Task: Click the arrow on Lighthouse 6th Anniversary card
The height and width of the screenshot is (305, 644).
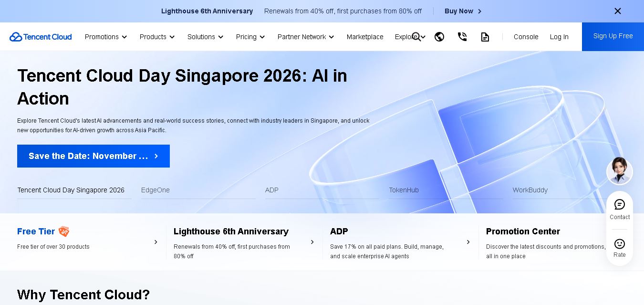Action: pyautogui.click(x=312, y=242)
